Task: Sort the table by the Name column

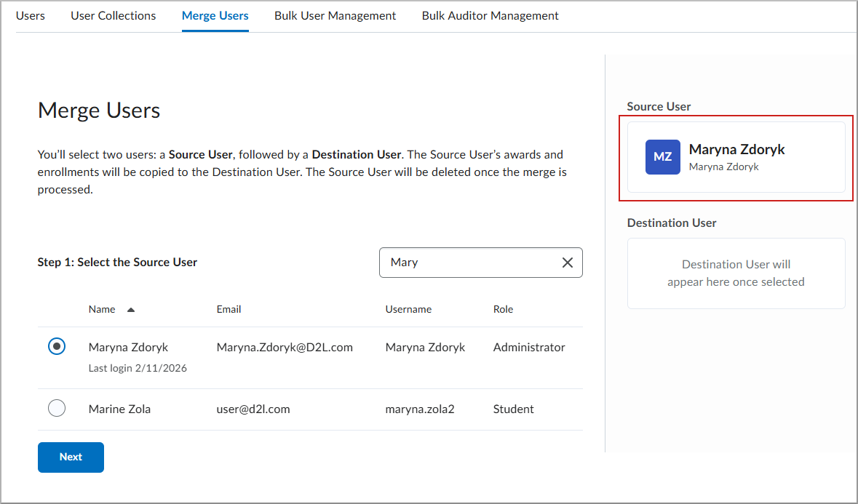Action: (x=102, y=309)
